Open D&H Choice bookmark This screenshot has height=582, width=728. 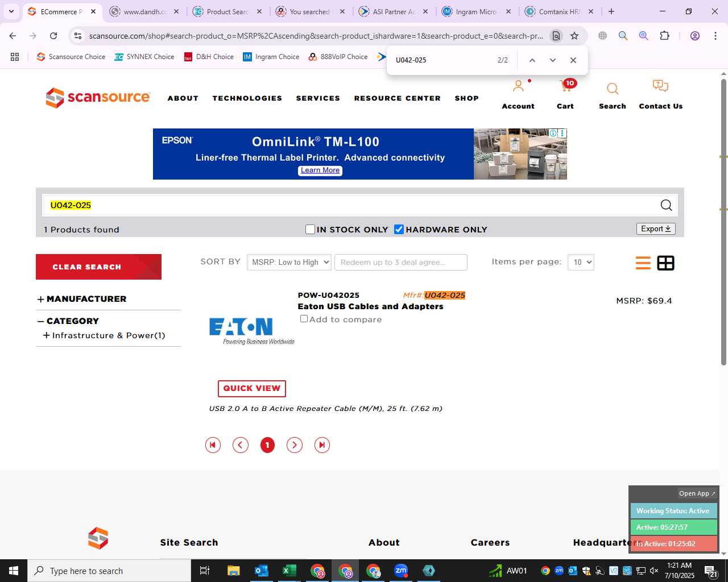pos(209,57)
